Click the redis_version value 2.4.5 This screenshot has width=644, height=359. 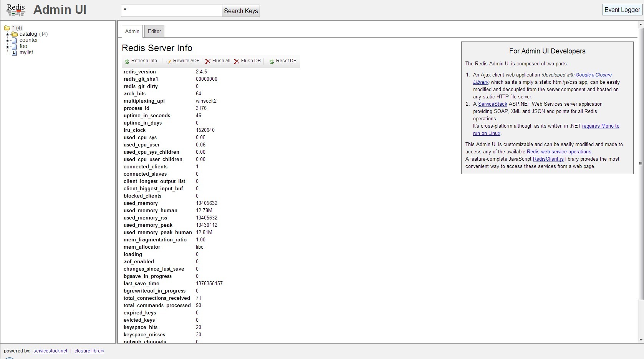201,72
